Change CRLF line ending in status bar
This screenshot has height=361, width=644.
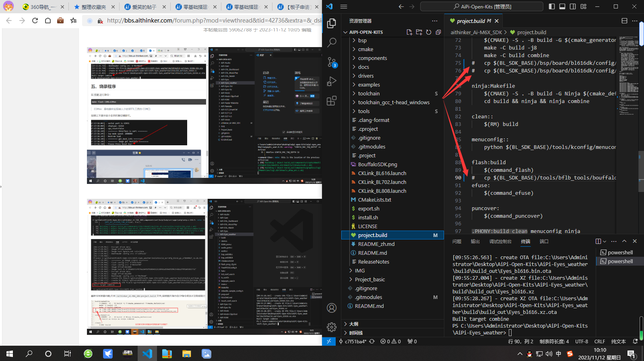pyautogui.click(x=600, y=341)
